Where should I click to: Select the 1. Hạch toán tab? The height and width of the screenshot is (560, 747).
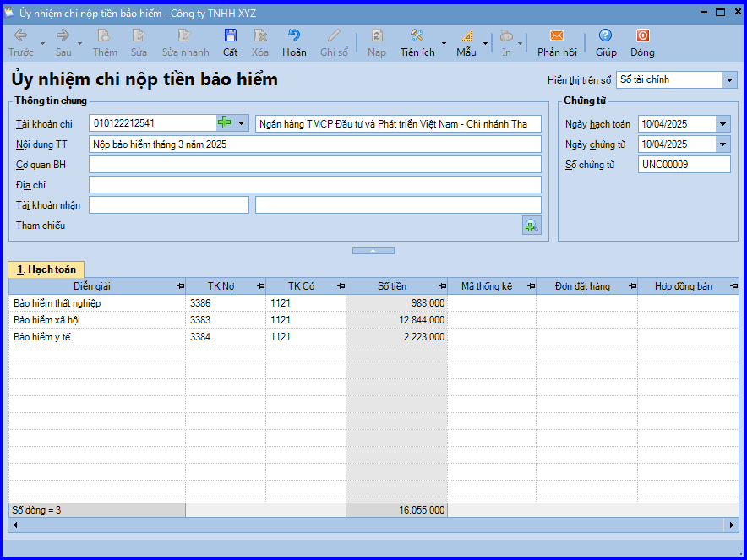tap(46, 269)
